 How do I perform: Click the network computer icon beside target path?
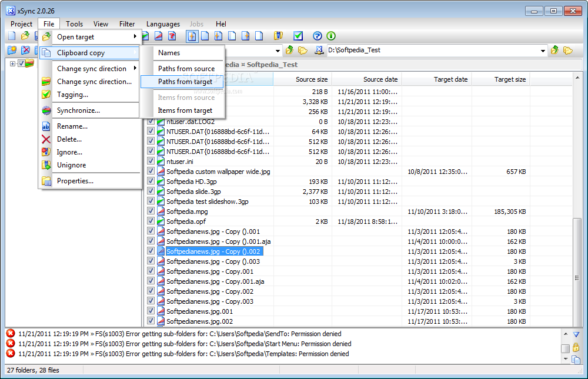click(319, 50)
